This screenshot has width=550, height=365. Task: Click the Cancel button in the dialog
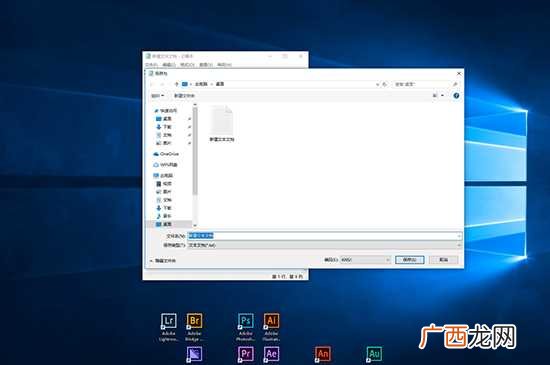click(444, 260)
